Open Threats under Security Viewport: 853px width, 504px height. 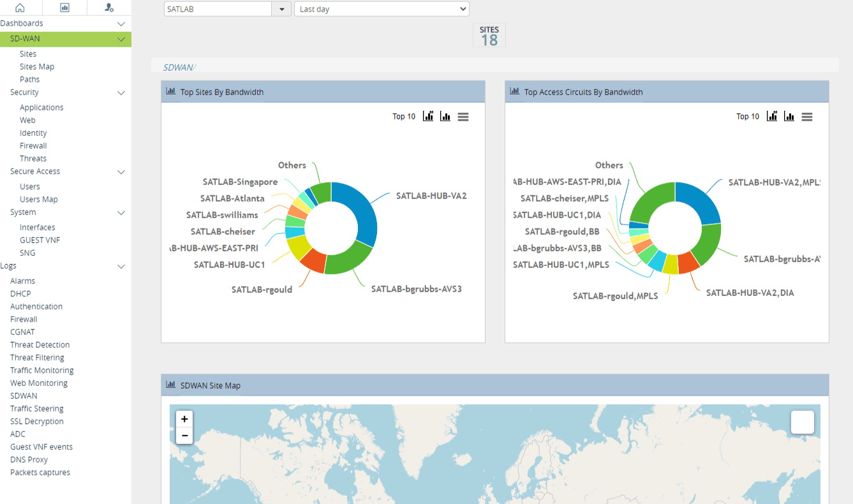(x=33, y=158)
